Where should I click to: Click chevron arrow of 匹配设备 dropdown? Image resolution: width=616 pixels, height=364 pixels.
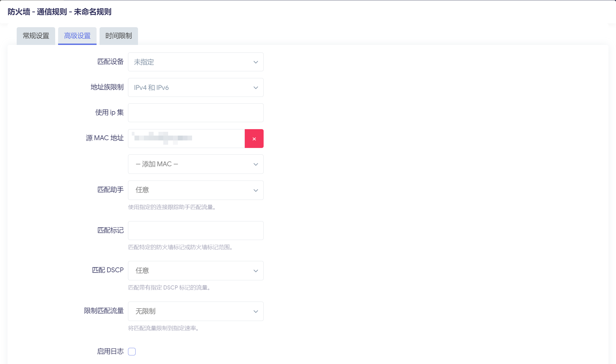(x=256, y=62)
